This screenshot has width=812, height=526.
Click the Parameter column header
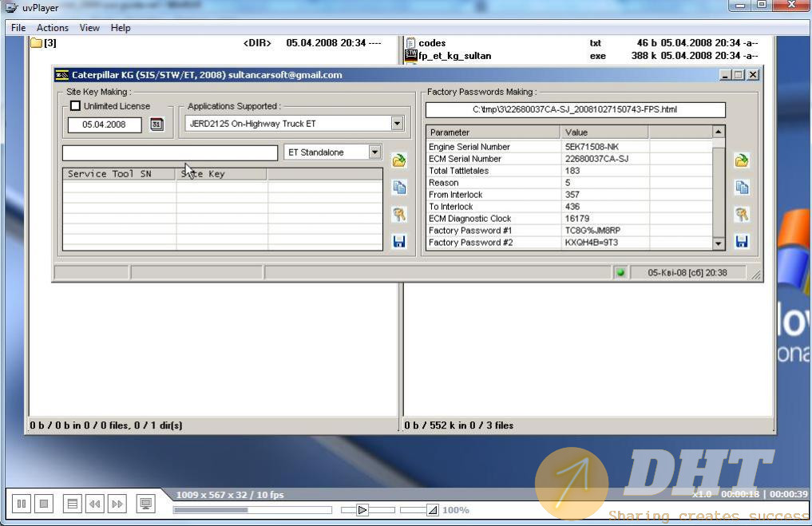point(493,132)
